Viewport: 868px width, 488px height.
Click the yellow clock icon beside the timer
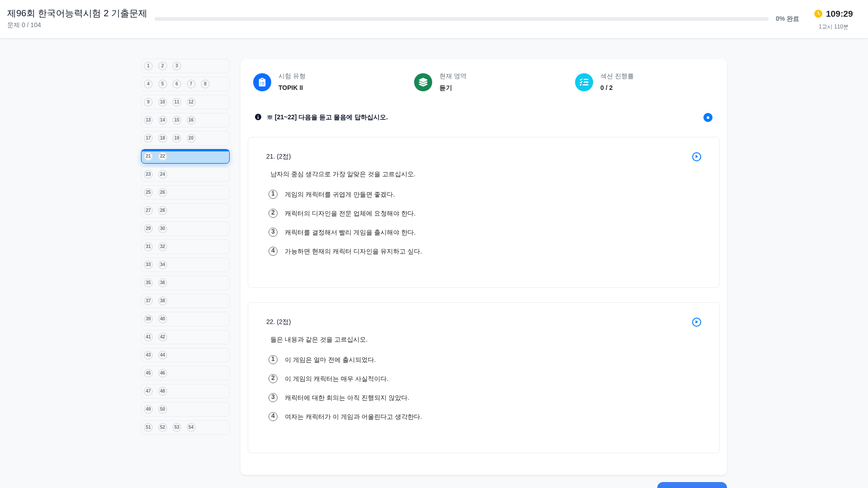pyautogui.click(x=818, y=14)
